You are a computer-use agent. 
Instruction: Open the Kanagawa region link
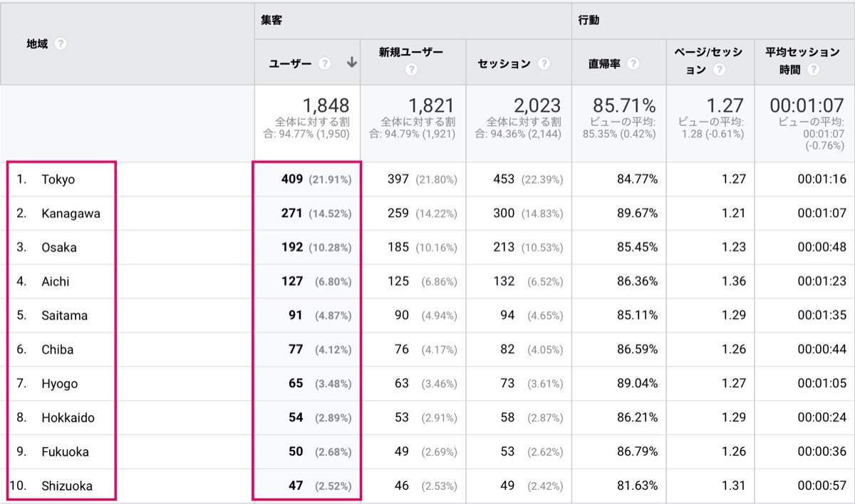71,214
